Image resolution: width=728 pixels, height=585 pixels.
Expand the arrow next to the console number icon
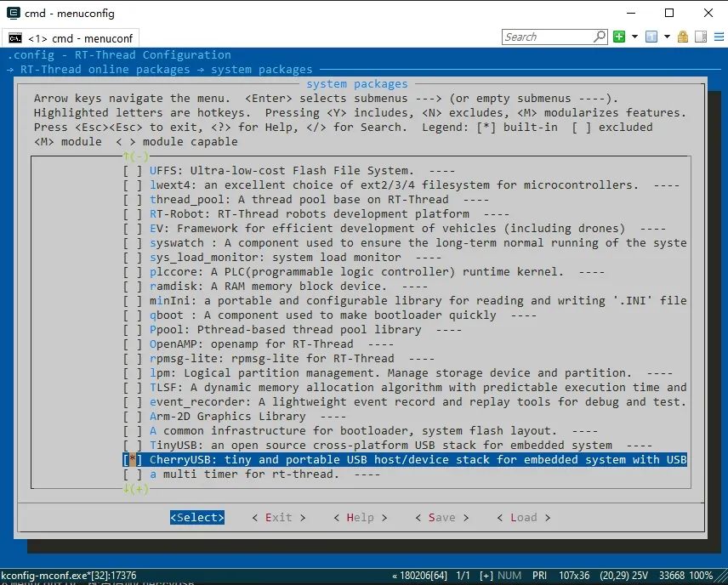[667, 37]
